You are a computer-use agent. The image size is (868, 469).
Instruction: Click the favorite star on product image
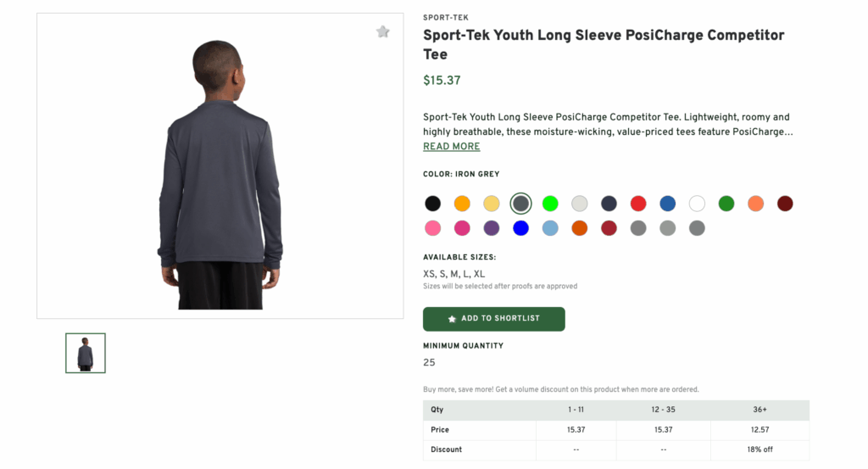pos(383,32)
